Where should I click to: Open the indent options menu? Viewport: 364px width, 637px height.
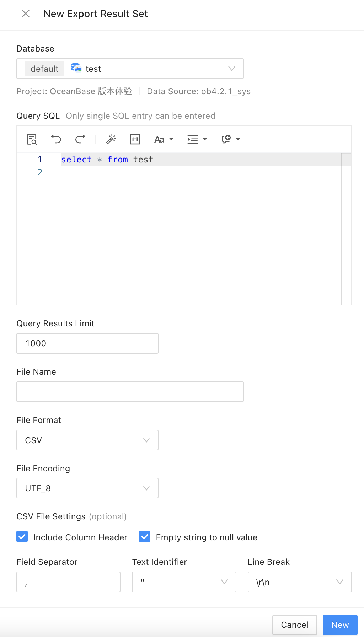point(197,139)
